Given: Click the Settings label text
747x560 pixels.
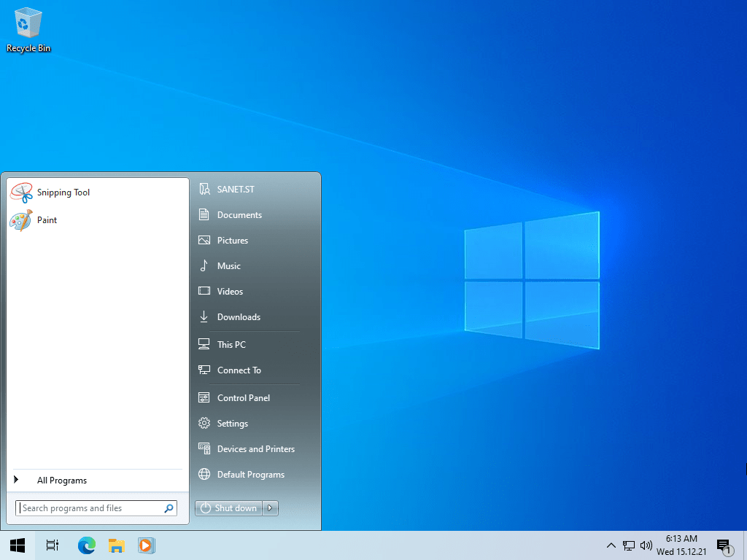Looking at the screenshot, I should [233, 424].
